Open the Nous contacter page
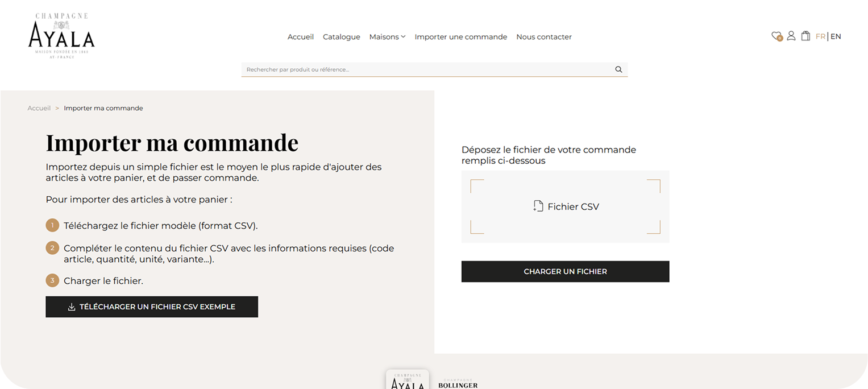 [544, 37]
